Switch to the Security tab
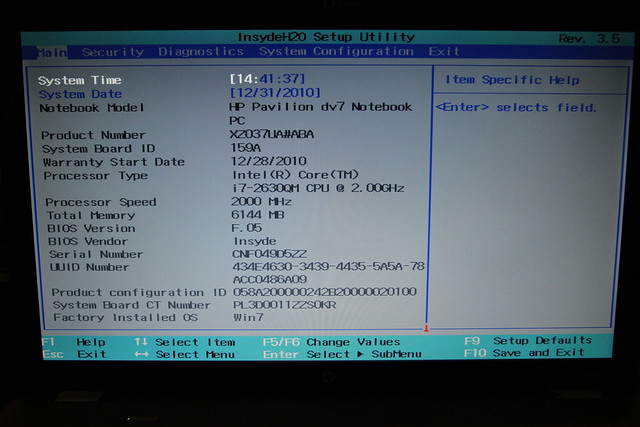Viewport: 640px width, 427px height. (x=113, y=52)
